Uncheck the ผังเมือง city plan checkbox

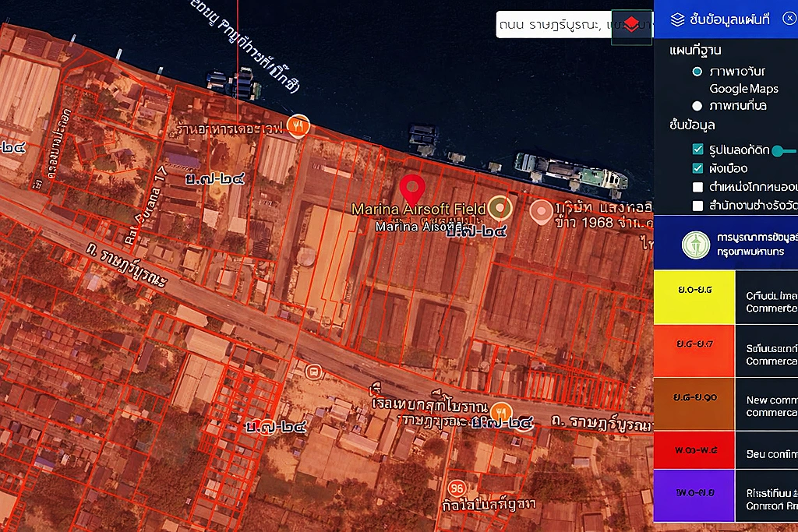pos(697,168)
